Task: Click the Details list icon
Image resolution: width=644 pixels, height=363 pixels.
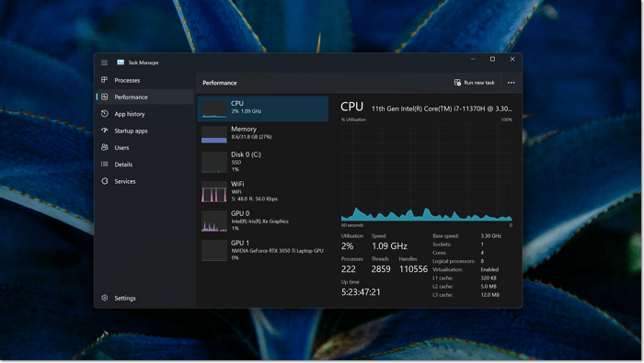Action: click(105, 164)
